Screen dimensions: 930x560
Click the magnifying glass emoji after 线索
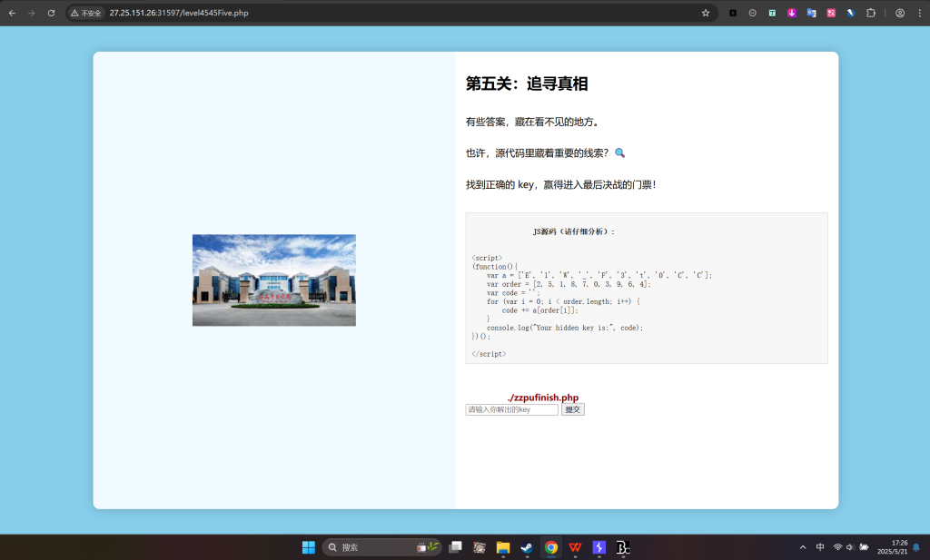[619, 152]
